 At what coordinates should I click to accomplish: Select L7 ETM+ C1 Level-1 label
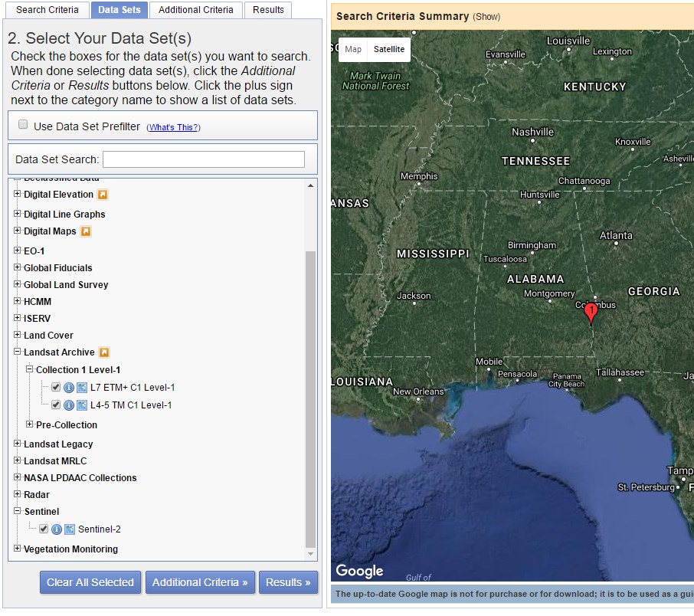point(133,388)
